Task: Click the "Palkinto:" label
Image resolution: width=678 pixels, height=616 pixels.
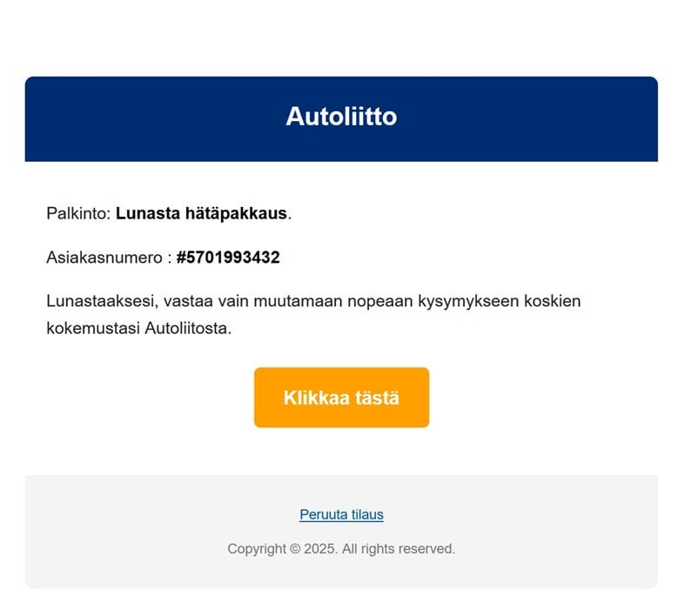Action: [x=78, y=213]
